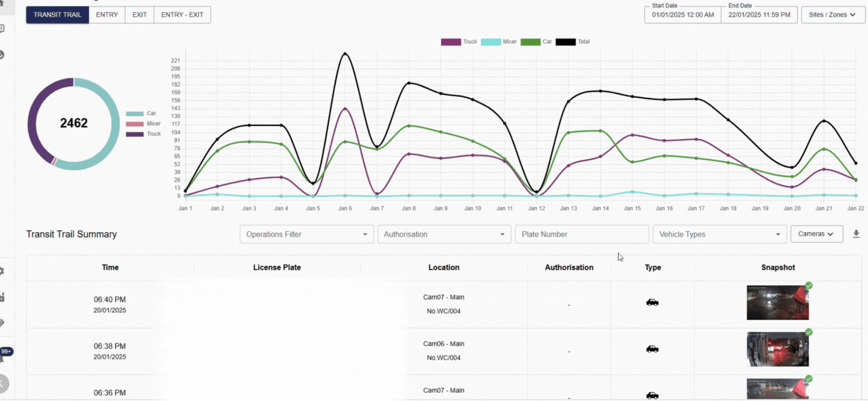This screenshot has width=868, height=401.
Task: Click car type icon in 06:40 PM row
Action: (x=652, y=302)
